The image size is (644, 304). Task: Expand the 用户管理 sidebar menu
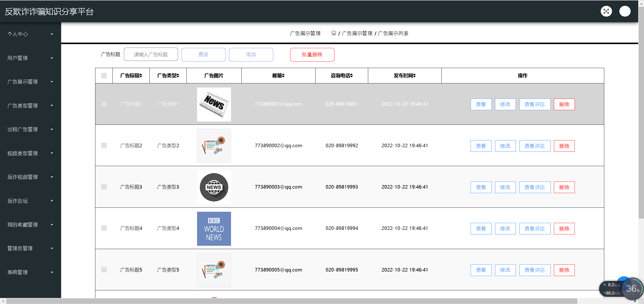(x=30, y=58)
